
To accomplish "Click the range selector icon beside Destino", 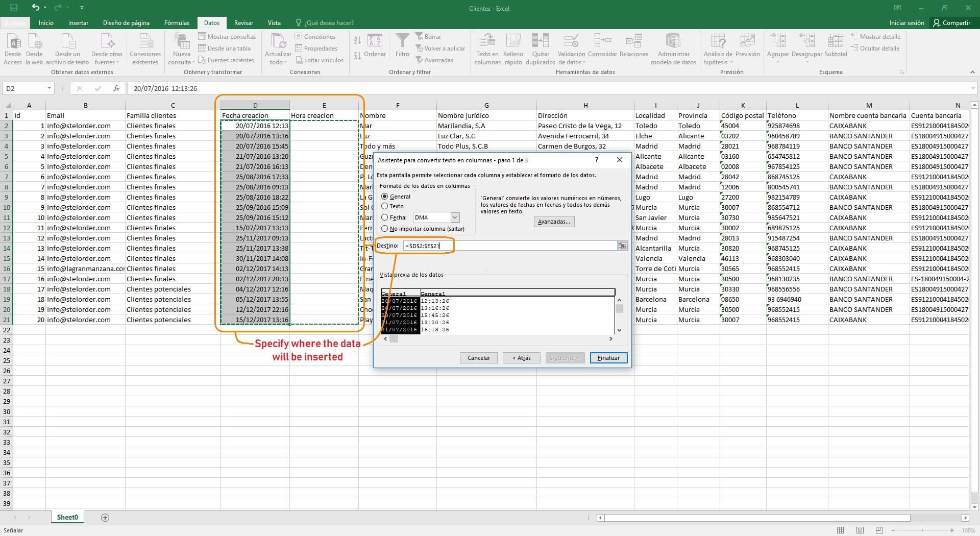I will click(622, 246).
